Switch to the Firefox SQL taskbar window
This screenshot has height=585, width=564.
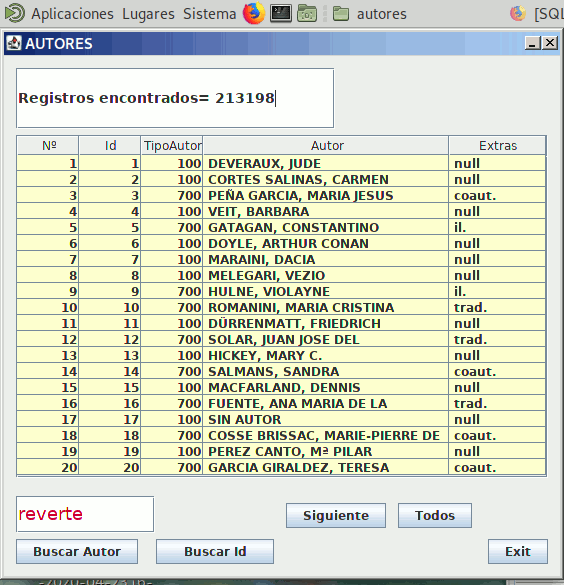click(x=536, y=14)
